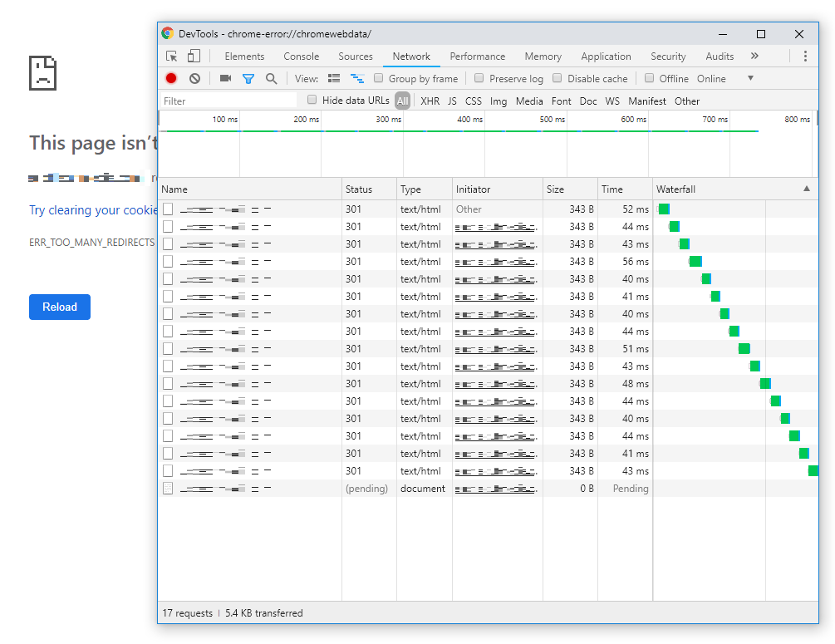Filter requests by Doc

588,101
